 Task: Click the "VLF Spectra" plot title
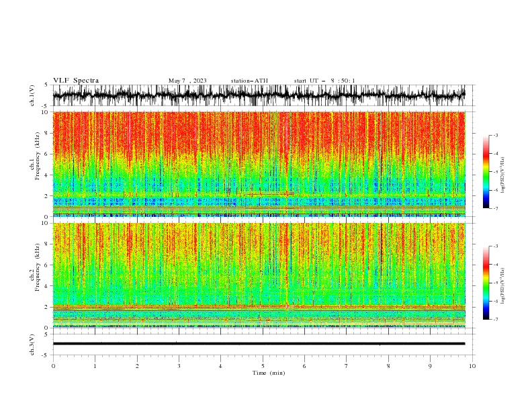76,81
